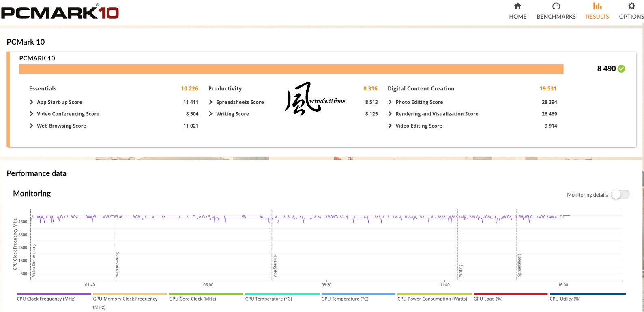Screen dimensions: 644x312
Task: Click the Home house icon
Action: (x=517, y=6)
